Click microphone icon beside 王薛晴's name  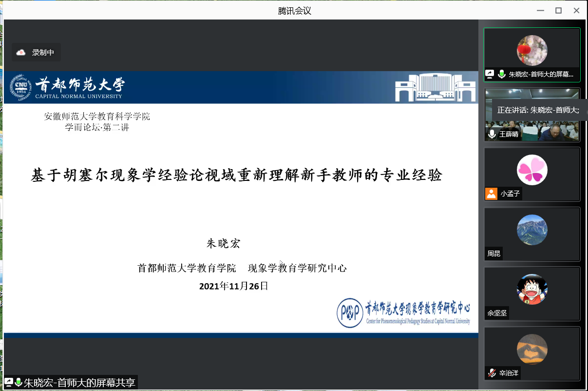point(492,134)
